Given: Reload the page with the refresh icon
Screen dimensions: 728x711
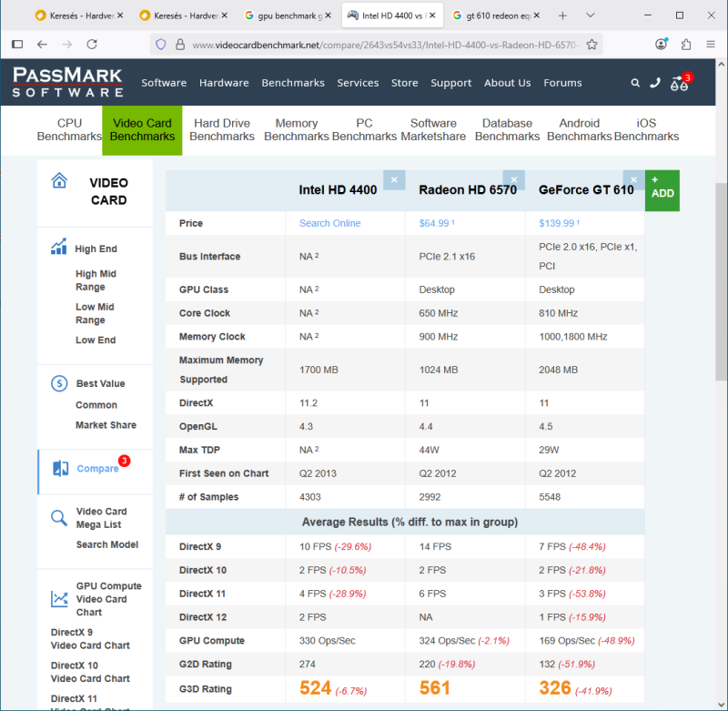Looking at the screenshot, I should click(x=92, y=44).
